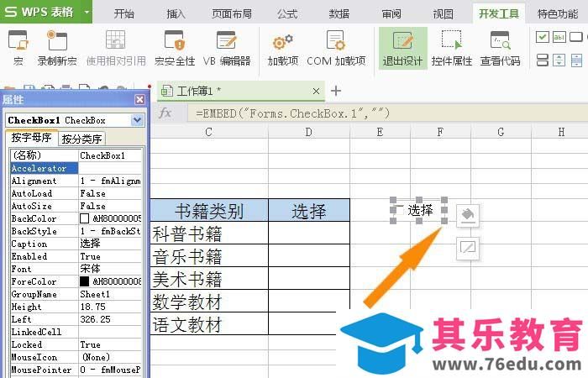Toggle 退出设计 design mode
Screen dimensions: 588x378
(402, 48)
